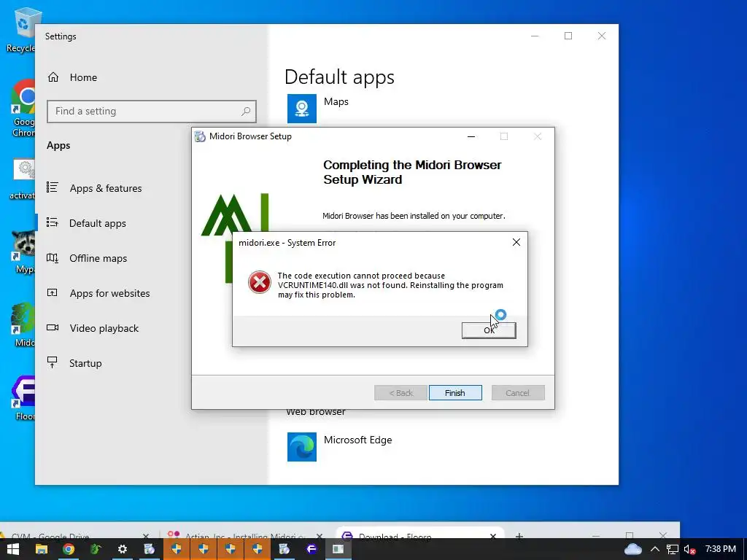Select the Mypal raccoon desktop shortcut

click(23, 252)
